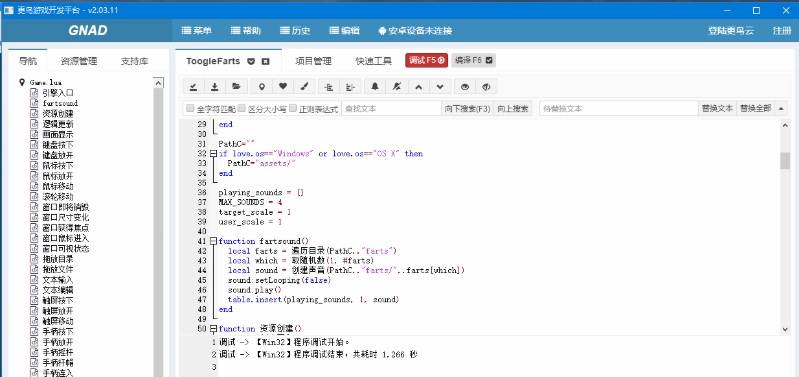This screenshot has height=377, width=799.
Task: Select the ToogleFarts editor tab
Action: [213, 61]
